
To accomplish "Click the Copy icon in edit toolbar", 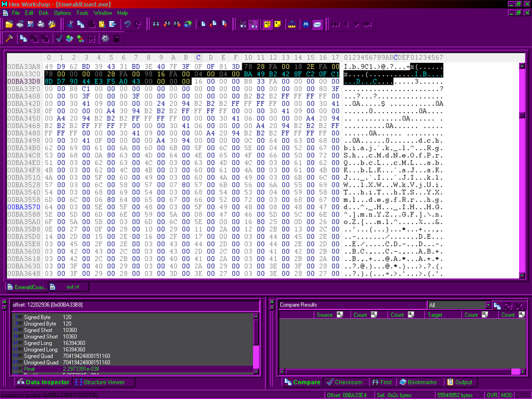I will point(81,24).
